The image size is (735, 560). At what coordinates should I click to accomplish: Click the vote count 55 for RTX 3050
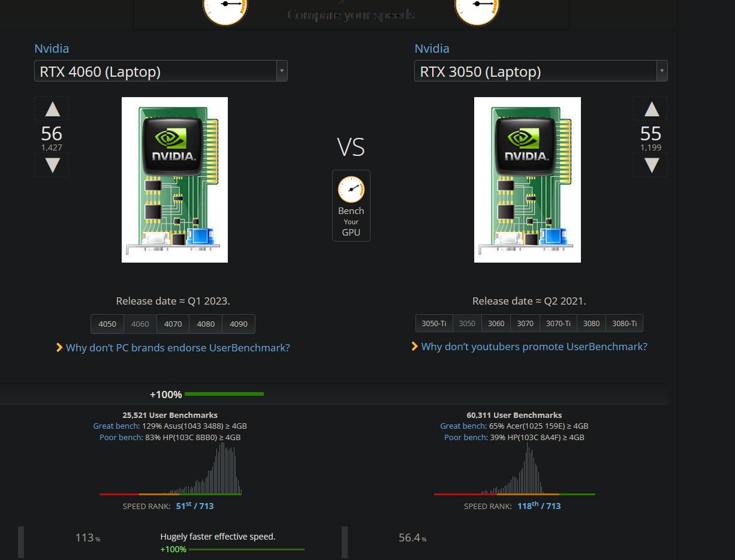click(x=651, y=133)
